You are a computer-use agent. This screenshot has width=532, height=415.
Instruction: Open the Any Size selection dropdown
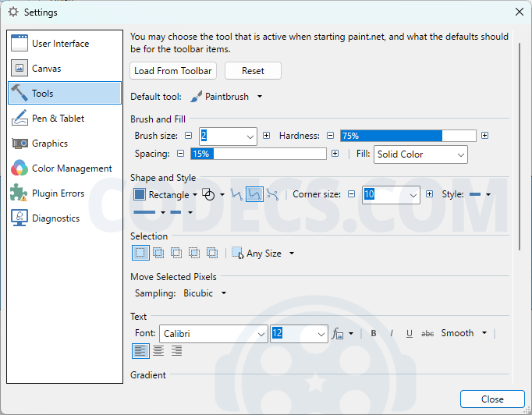tap(263, 254)
